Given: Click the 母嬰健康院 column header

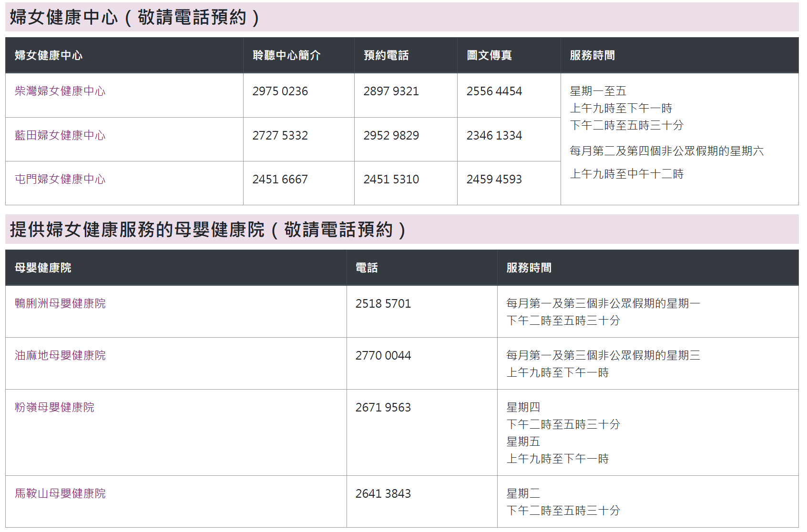Looking at the screenshot, I should [x=43, y=268].
